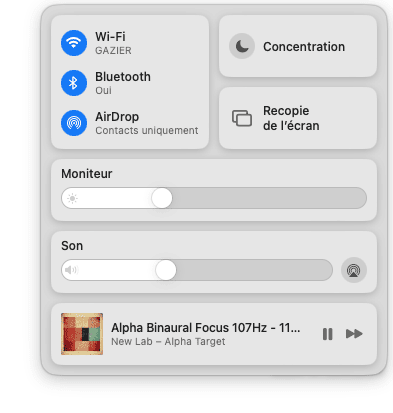Open AirPlay audio output icon
The width and height of the screenshot is (393, 413).
tap(354, 270)
